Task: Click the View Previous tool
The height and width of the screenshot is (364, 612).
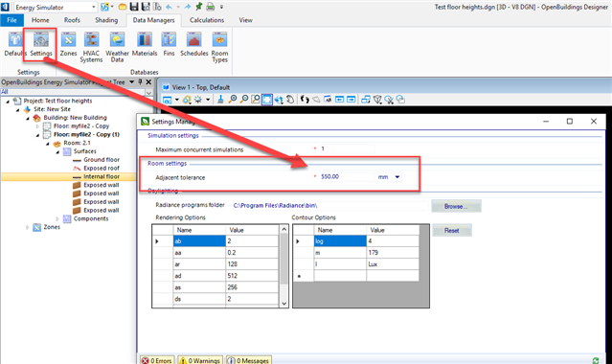Action: pos(340,100)
